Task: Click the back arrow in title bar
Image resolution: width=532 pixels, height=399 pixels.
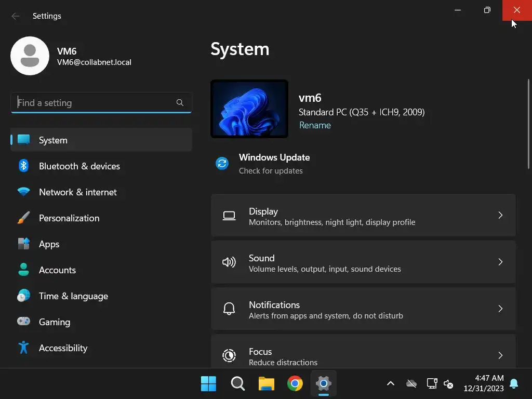Action: tap(15, 16)
